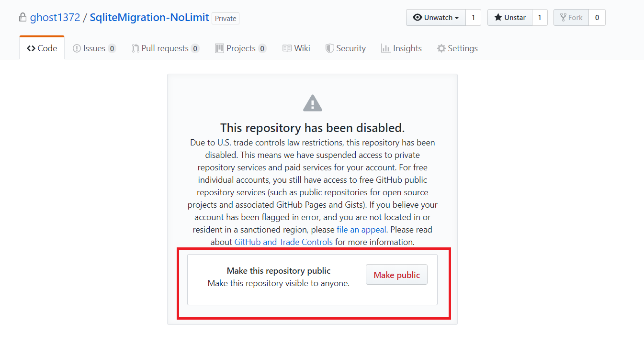Open the Insights tab
The width and height of the screenshot is (644, 345).
tap(401, 48)
